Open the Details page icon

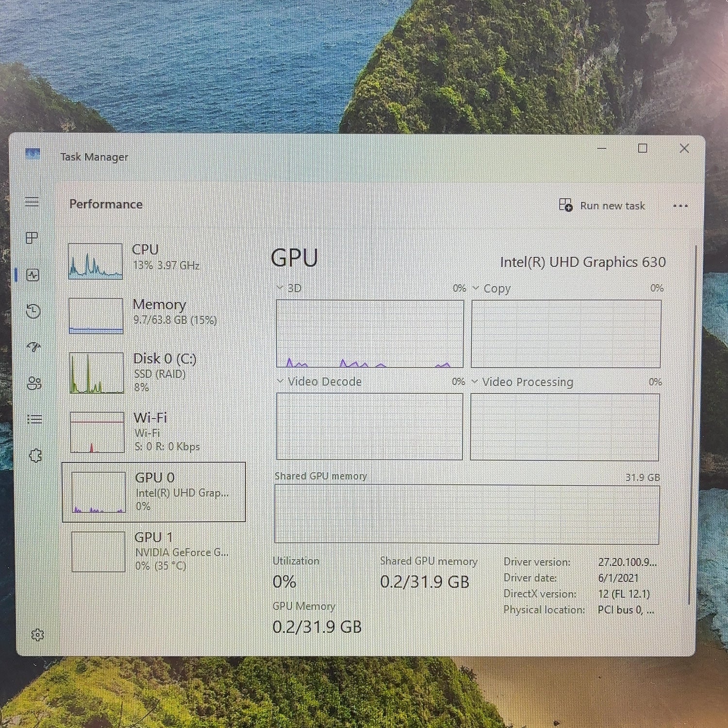point(34,419)
